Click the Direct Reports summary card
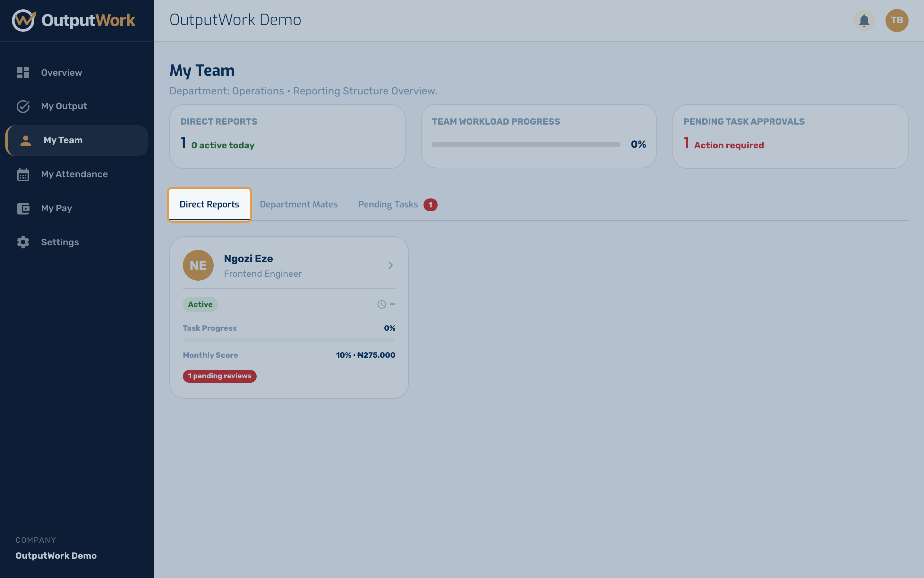 point(287,136)
